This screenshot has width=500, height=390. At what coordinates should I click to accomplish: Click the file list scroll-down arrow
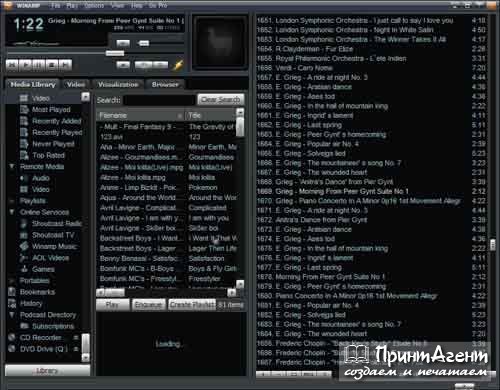(240, 284)
